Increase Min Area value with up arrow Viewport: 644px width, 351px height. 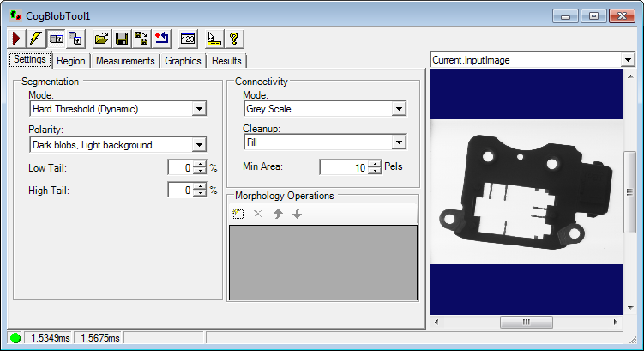pos(374,163)
